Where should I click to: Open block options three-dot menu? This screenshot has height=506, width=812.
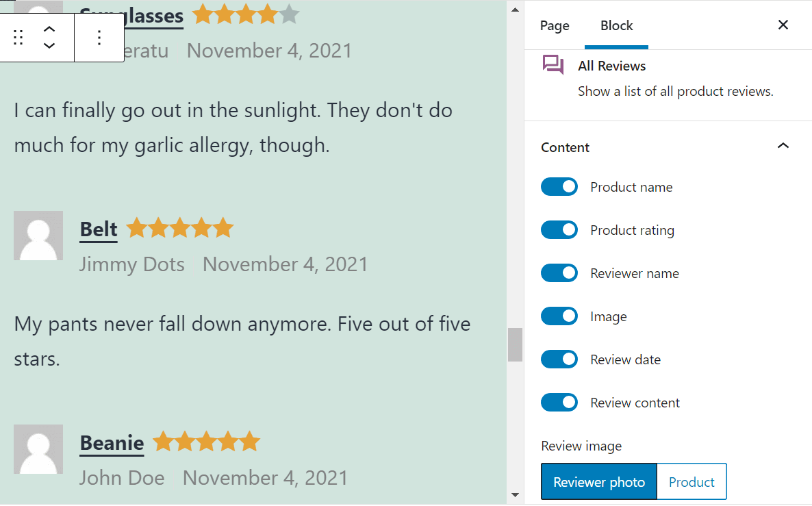point(99,38)
